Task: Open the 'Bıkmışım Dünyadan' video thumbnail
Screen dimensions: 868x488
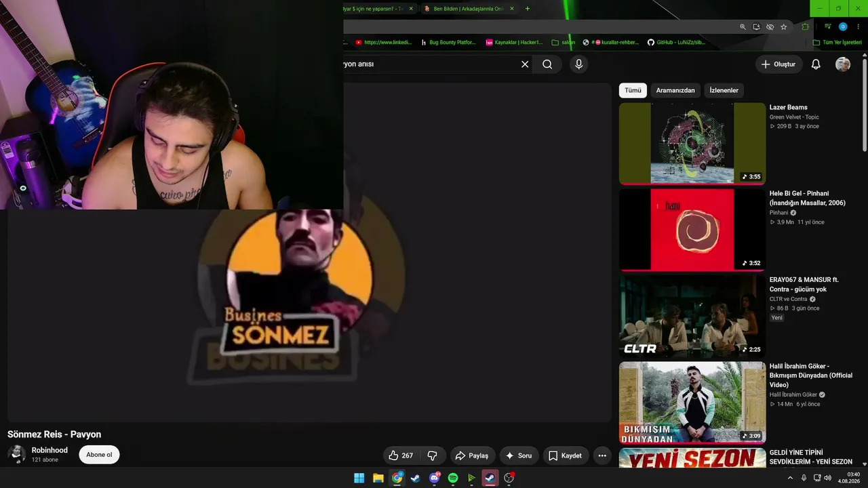Action: [692, 403]
